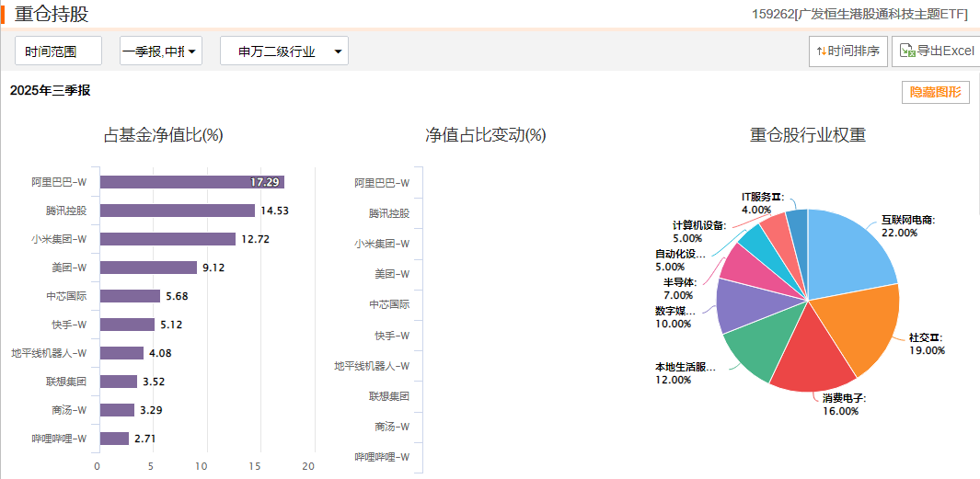The image size is (980, 479).
Task: Click the 小米集团-W bar showing 12.72
Action: 167,238
